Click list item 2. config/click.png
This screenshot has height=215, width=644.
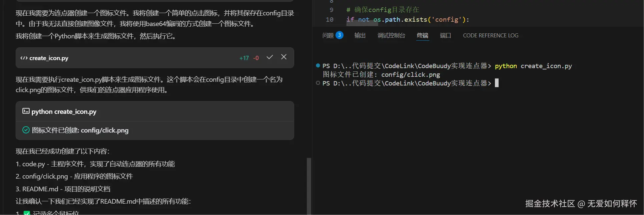click(x=74, y=176)
